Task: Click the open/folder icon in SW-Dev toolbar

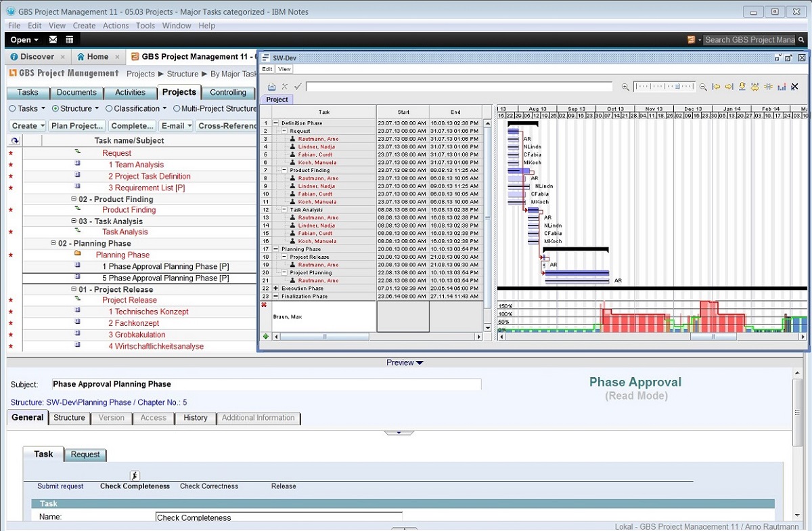Action: pos(271,87)
